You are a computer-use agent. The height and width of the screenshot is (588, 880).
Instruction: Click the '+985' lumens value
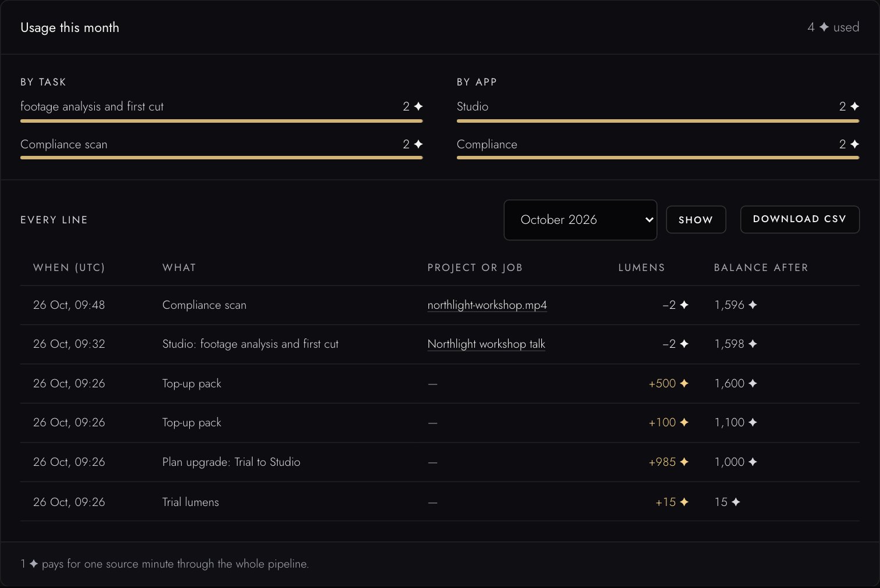tap(662, 462)
